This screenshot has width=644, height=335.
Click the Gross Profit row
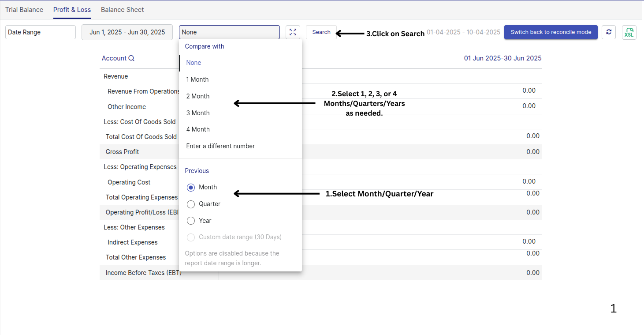click(320, 152)
